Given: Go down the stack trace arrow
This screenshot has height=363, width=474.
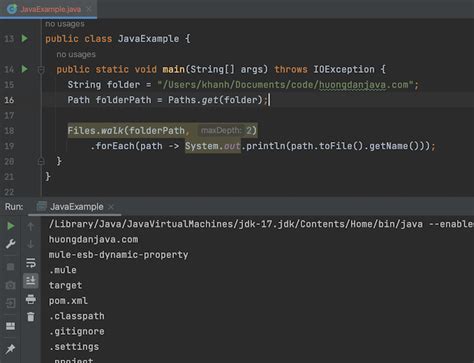Looking at the screenshot, I should [x=31, y=244].
